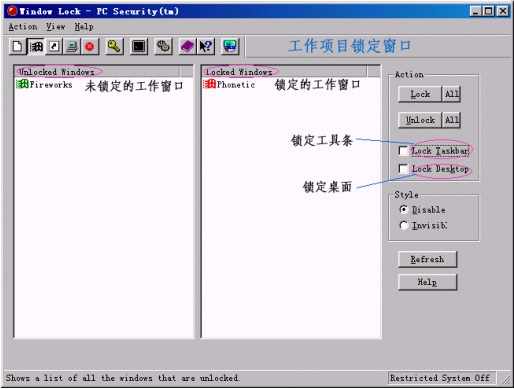Click the yellow key toolbar icon
514x389 pixels.
pyautogui.click(x=114, y=46)
